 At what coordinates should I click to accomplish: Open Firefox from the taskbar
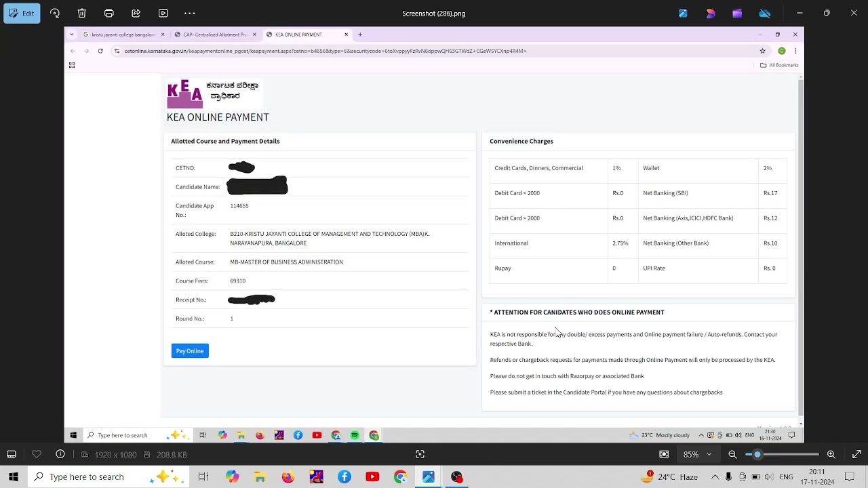(288, 477)
